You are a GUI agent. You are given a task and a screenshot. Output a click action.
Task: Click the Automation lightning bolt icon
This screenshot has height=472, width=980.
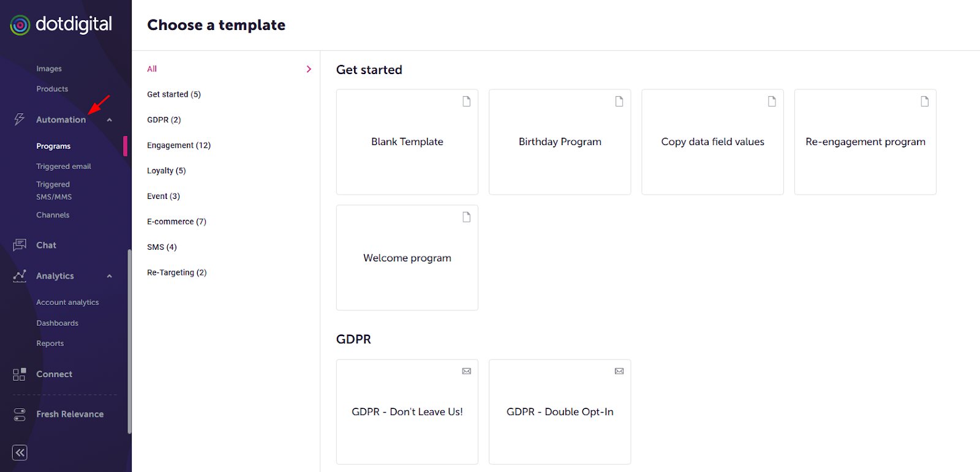pyautogui.click(x=18, y=119)
